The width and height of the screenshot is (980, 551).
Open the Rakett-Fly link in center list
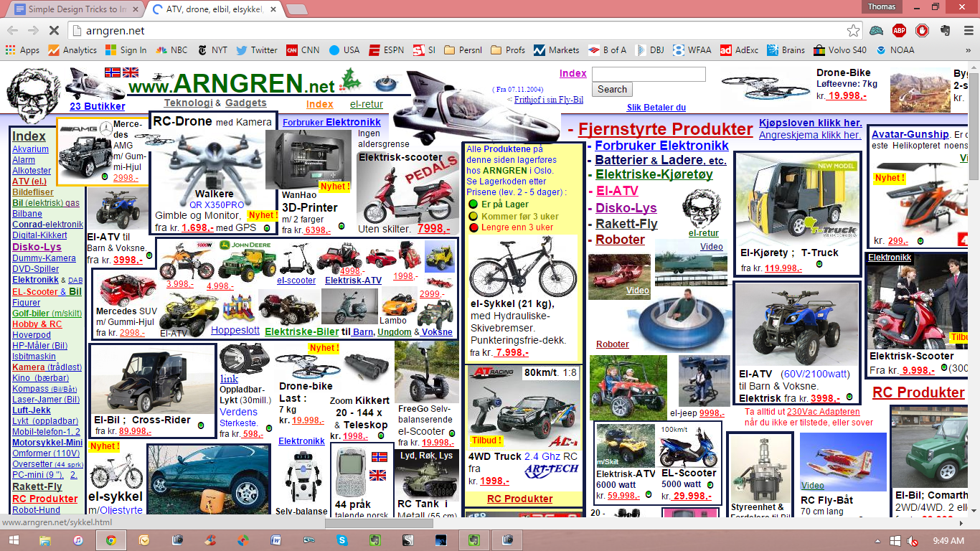coord(626,224)
